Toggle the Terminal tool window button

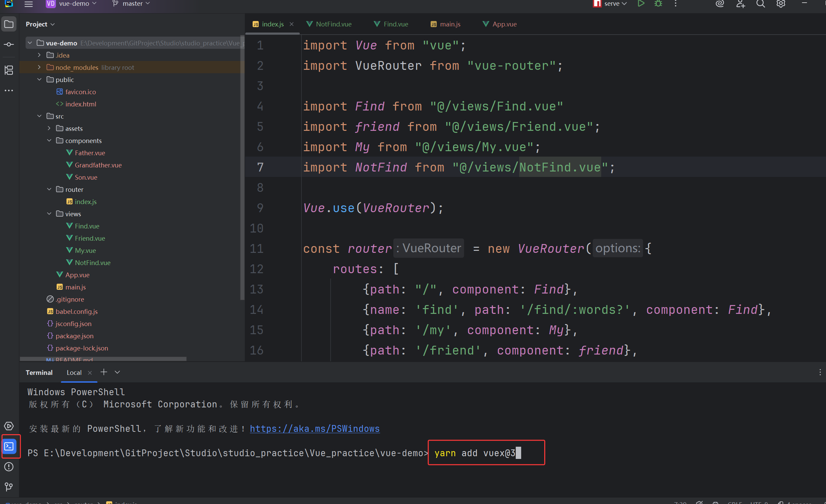(x=9, y=446)
